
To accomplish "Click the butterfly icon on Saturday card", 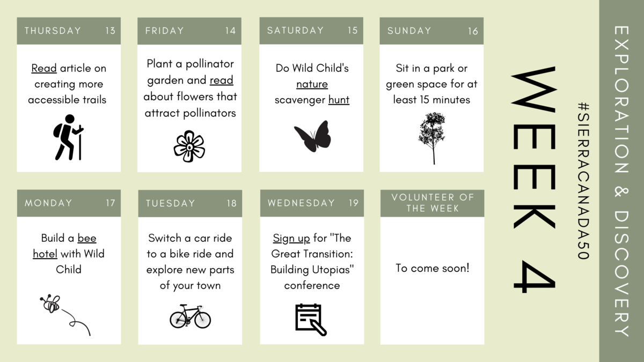I will (312, 136).
